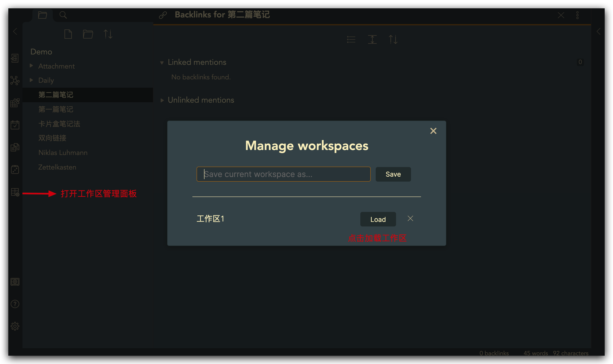Delete the 工作区1 workspace entry
613x364 pixels.
click(410, 219)
